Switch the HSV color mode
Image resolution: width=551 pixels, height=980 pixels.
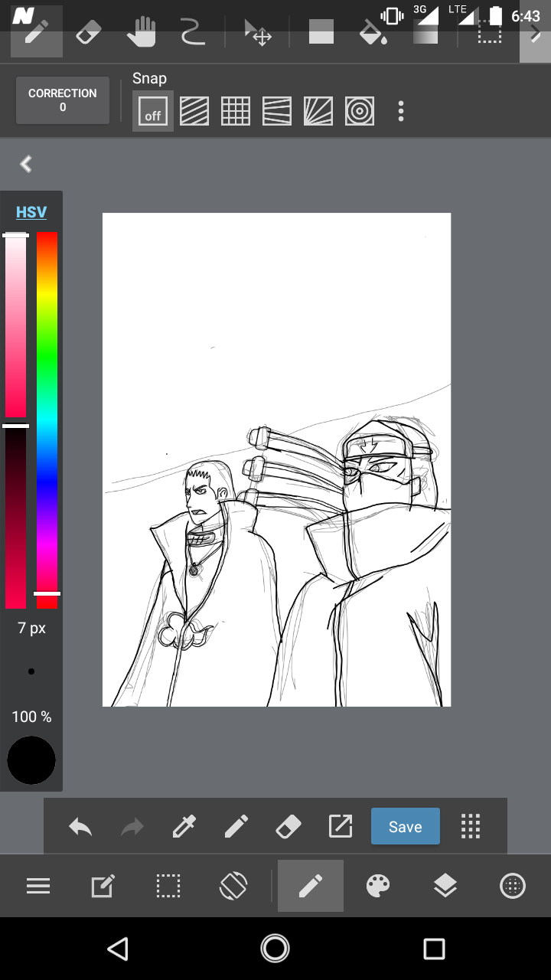31,212
